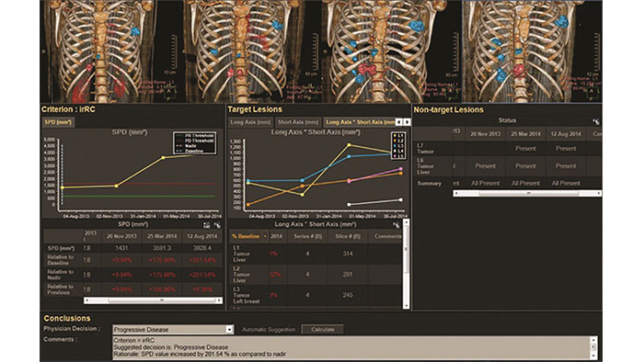Image resolution: width=644 pixels, height=362 pixels.
Task: Click up arrow of Target Lesions scrollbar
Action: 407,222
